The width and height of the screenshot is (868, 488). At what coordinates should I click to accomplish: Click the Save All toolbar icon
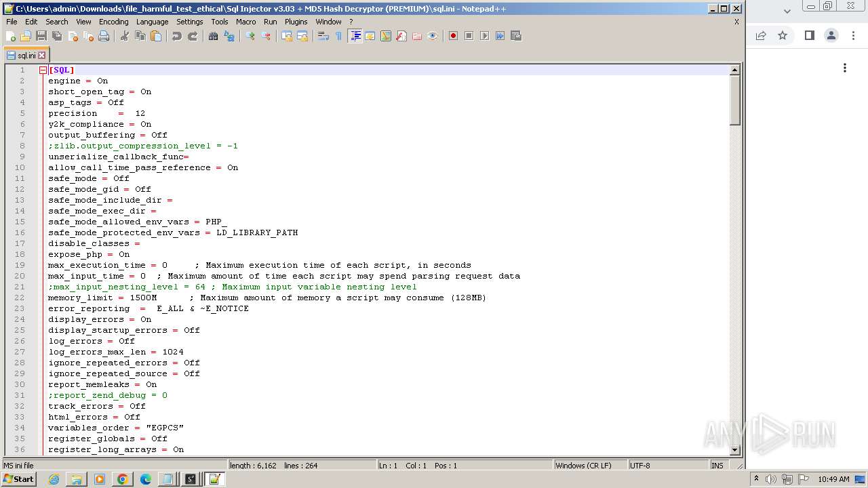tap(57, 36)
